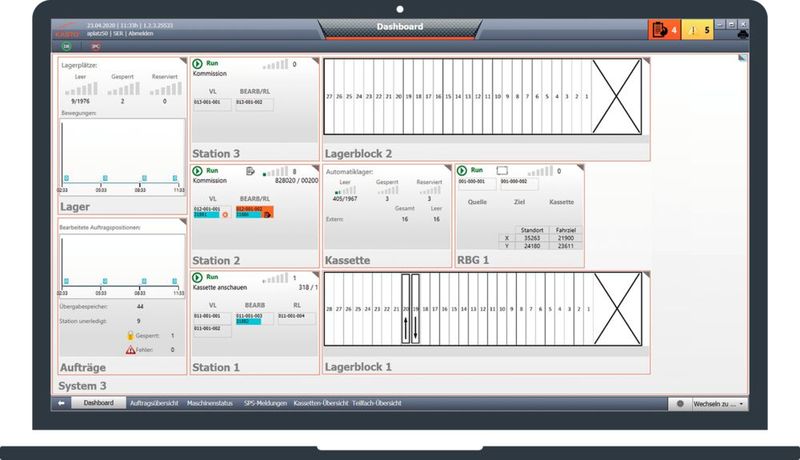This screenshot has width=800, height=460.
Task: Click the crossed box in Lagerblock 2
Action: (616, 96)
